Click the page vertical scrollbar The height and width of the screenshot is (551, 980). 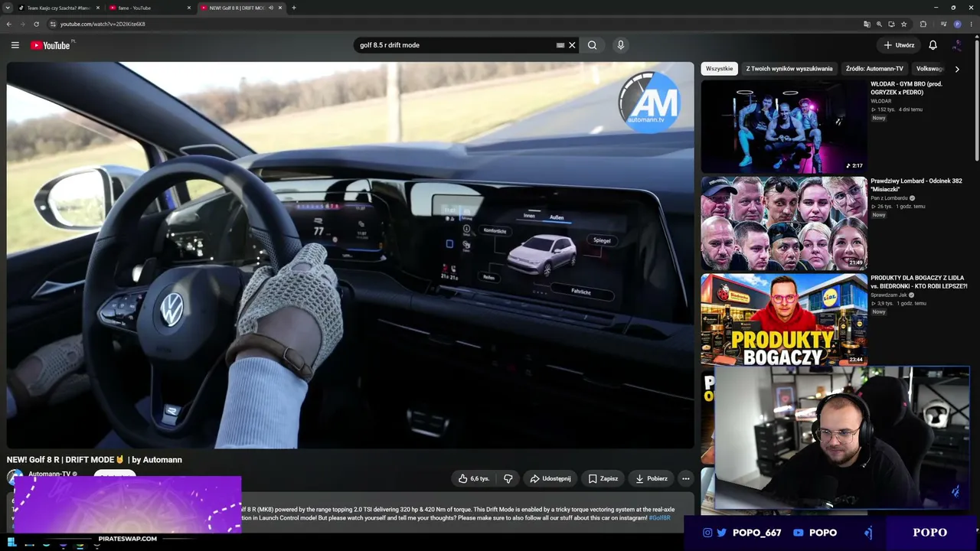click(977, 99)
